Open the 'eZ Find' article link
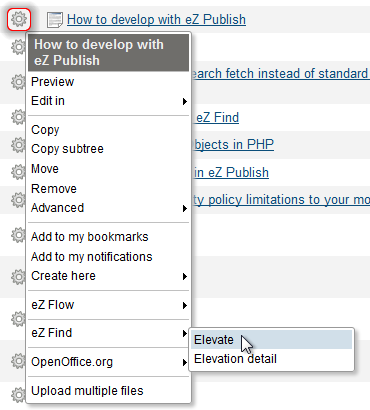 coord(217,118)
